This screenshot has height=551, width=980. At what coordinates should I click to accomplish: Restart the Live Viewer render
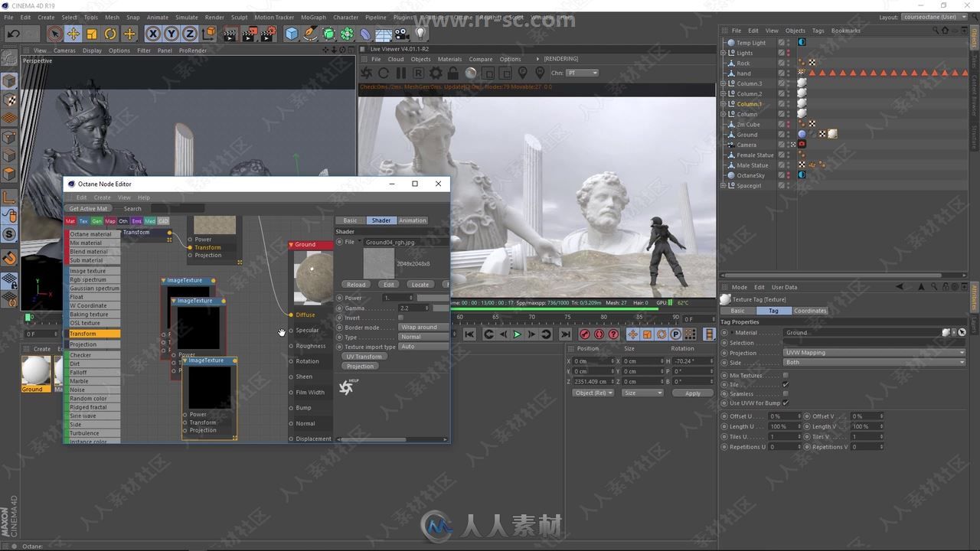click(x=384, y=73)
